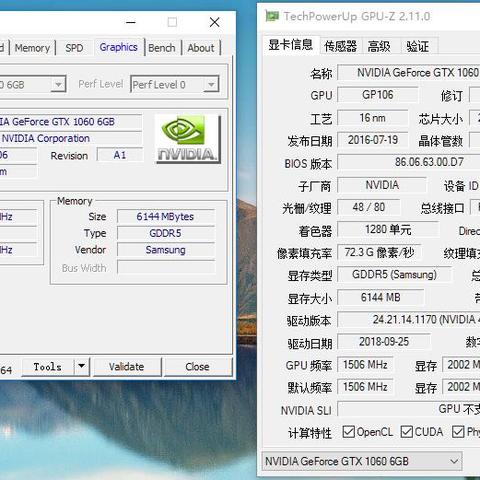Switch to the Memory tab in CPU-Z
This screenshot has height=480, width=480.
[x=32, y=48]
